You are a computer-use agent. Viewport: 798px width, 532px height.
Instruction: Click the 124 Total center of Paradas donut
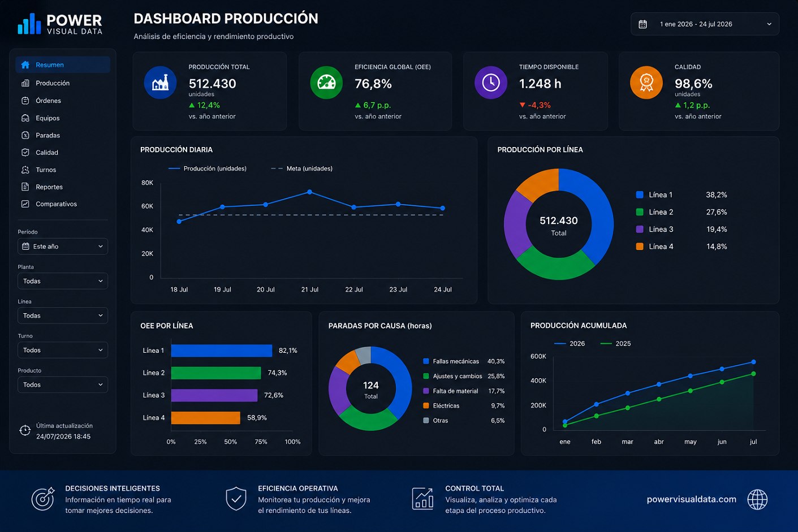[371, 390]
